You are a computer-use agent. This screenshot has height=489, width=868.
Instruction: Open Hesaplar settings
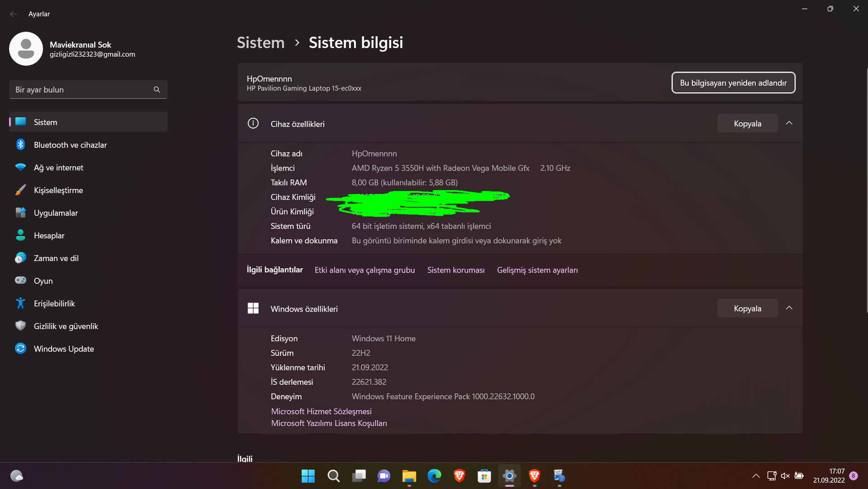pyautogui.click(x=88, y=236)
